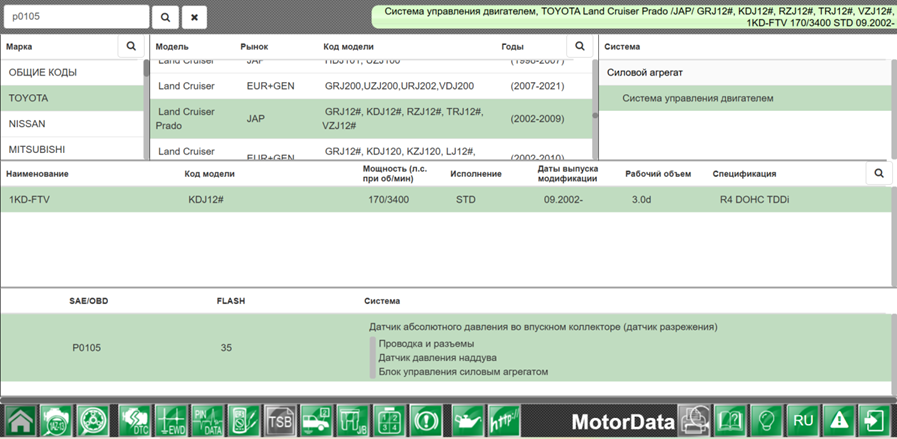Click Датчик давления наддува cause entry

(437, 358)
